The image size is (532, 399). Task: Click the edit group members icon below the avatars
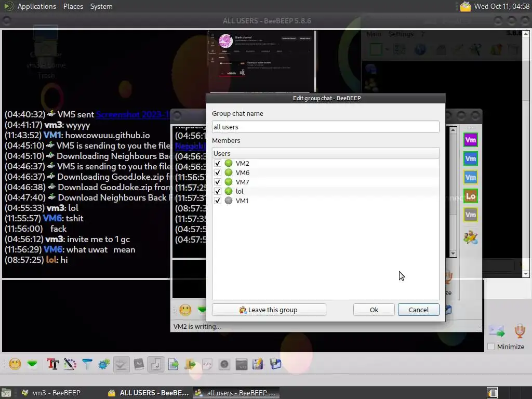471,237
